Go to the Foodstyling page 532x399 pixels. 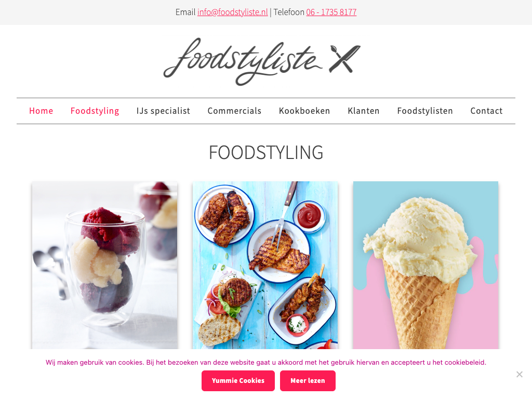pos(95,111)
